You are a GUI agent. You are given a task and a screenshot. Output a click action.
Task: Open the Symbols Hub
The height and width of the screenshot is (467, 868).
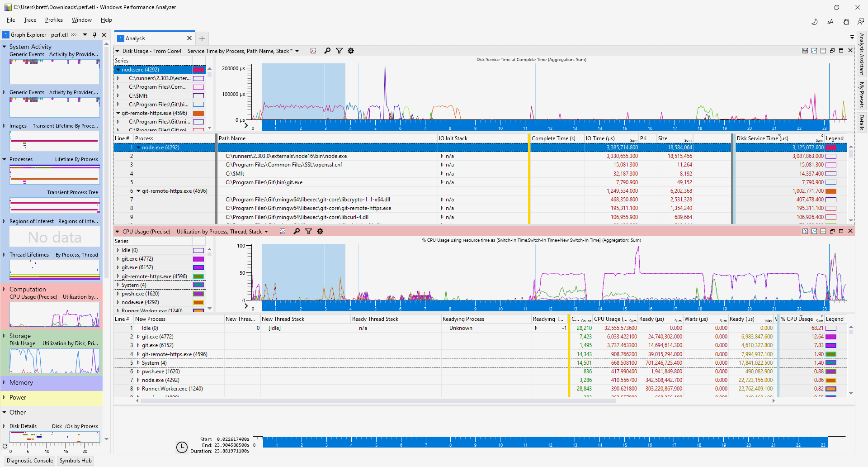coord(75,461)
